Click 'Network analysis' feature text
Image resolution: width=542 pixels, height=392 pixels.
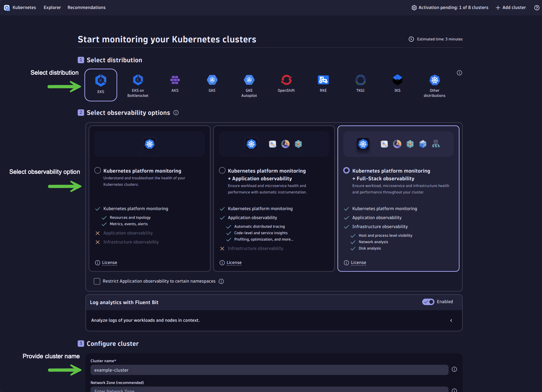(373, 242)
